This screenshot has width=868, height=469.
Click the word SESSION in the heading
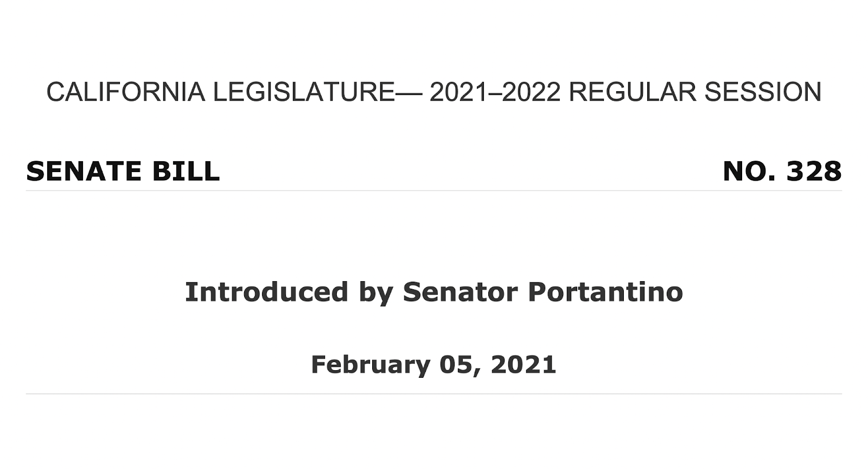[763, 92]
